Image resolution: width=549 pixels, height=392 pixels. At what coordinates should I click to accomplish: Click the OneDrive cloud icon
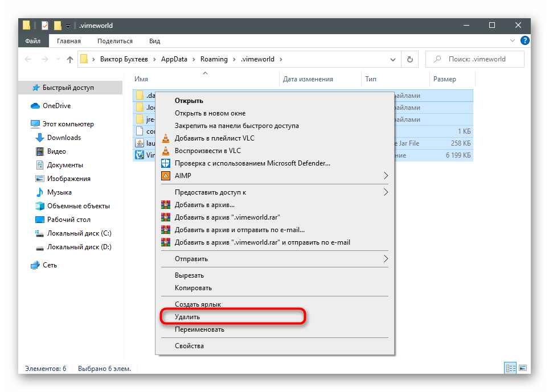coord(35,106)
